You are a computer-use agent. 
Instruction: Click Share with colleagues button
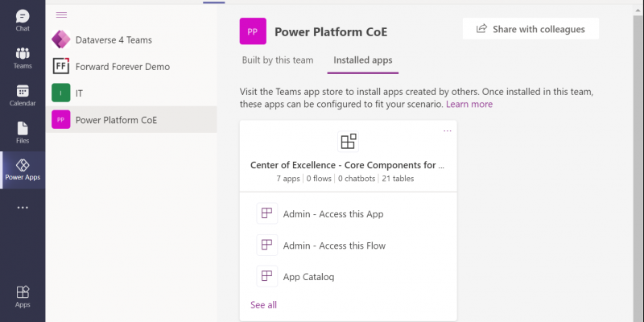[530, 29]
